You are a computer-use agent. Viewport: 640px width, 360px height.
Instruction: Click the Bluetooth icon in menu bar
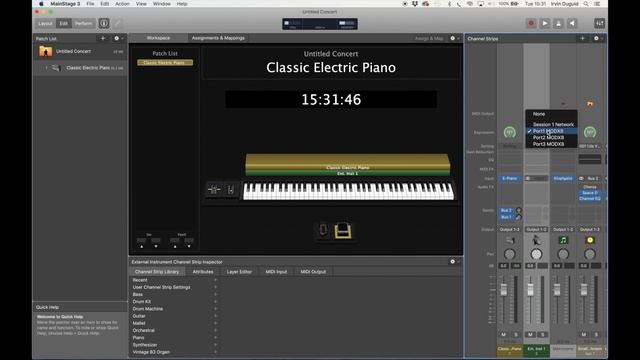[449, 4]
